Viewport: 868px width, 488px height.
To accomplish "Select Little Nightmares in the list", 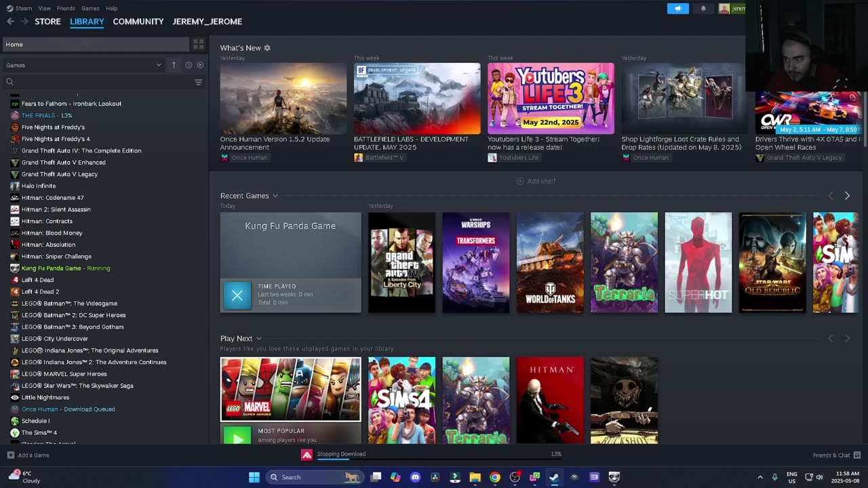I will point(45,397).
